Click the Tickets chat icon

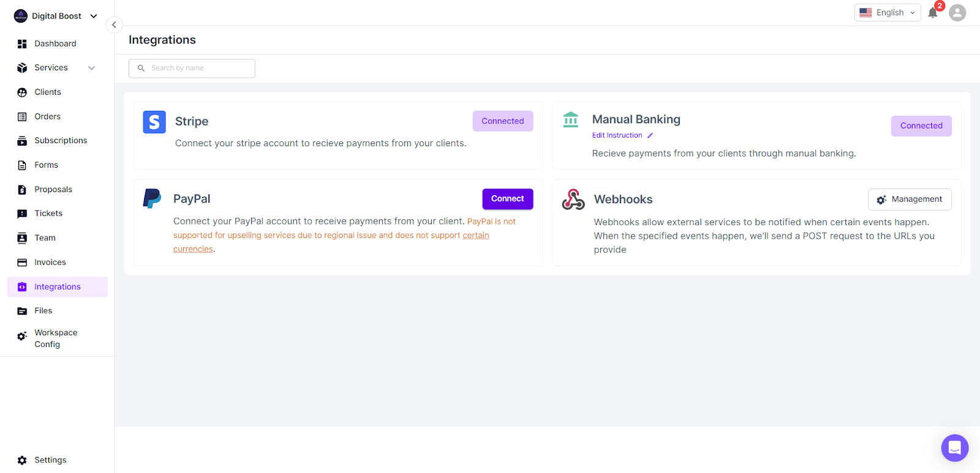pos(22,214)
